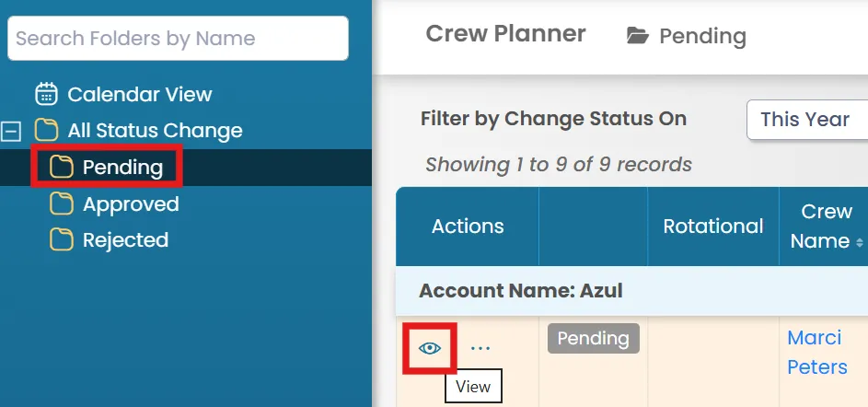Click the Pending status badge
This screenshot has height=407, width=868.
click(x=594, y=338)
